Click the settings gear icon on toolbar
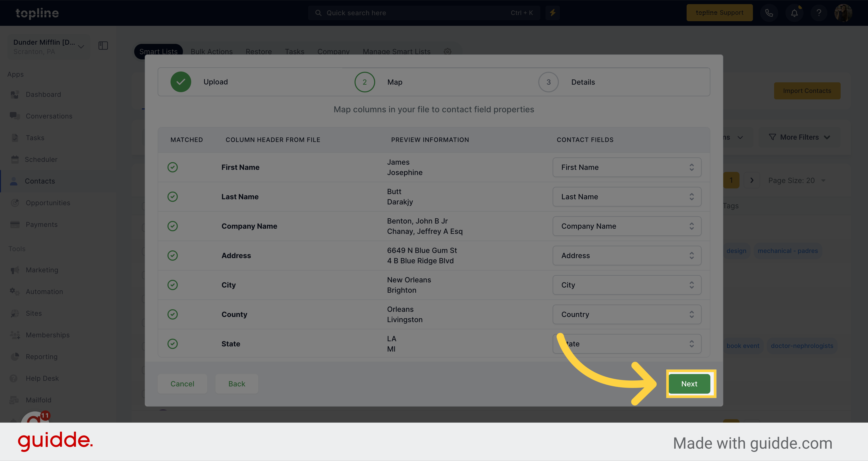The image size is (868, 461). (x=447, y=51)
